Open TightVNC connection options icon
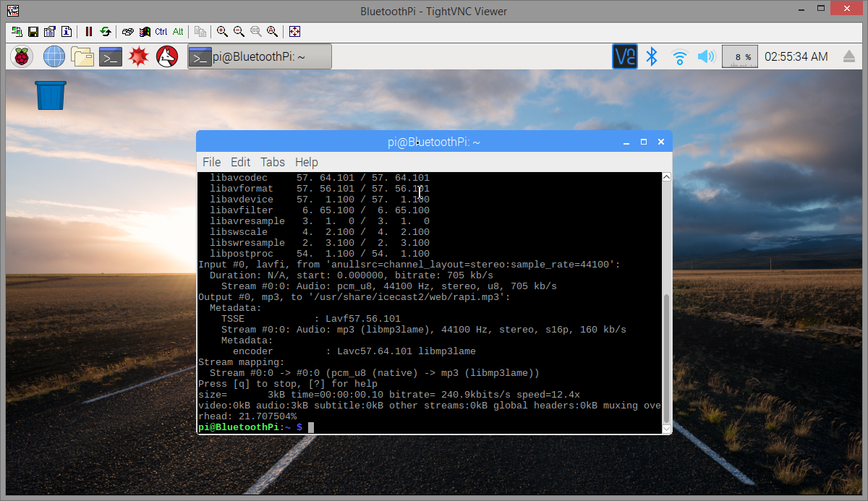Viewport: 868px width, 501px height. (x=50, y=32)
